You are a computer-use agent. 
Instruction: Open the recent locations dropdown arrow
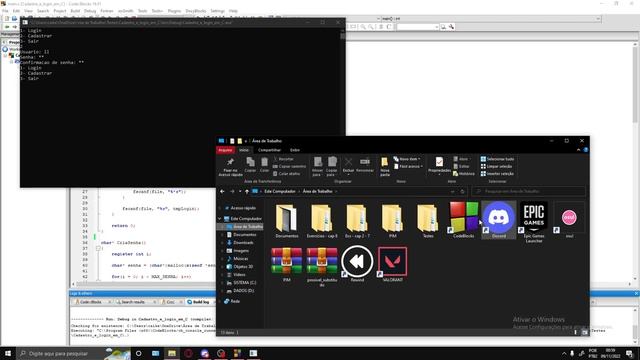[240, 191]
